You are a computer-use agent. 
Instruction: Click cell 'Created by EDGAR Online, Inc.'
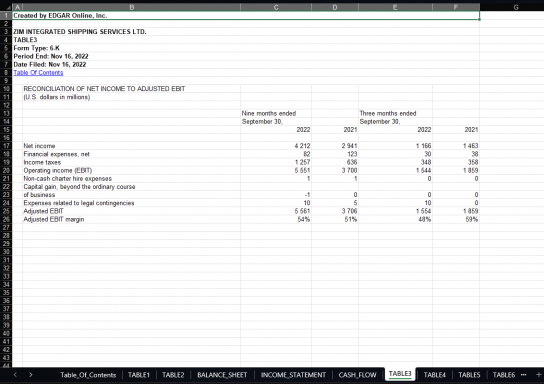[x=60, y=15]
